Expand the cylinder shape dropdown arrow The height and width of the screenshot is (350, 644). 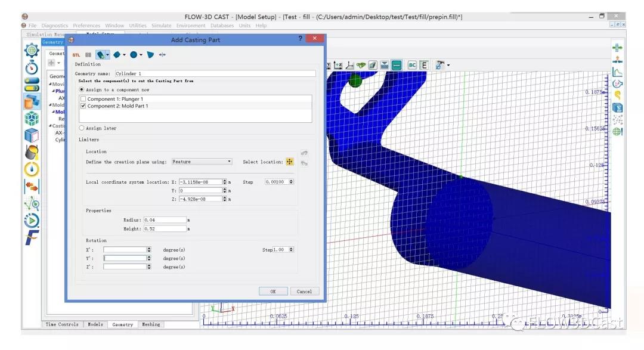click(107, 55)
